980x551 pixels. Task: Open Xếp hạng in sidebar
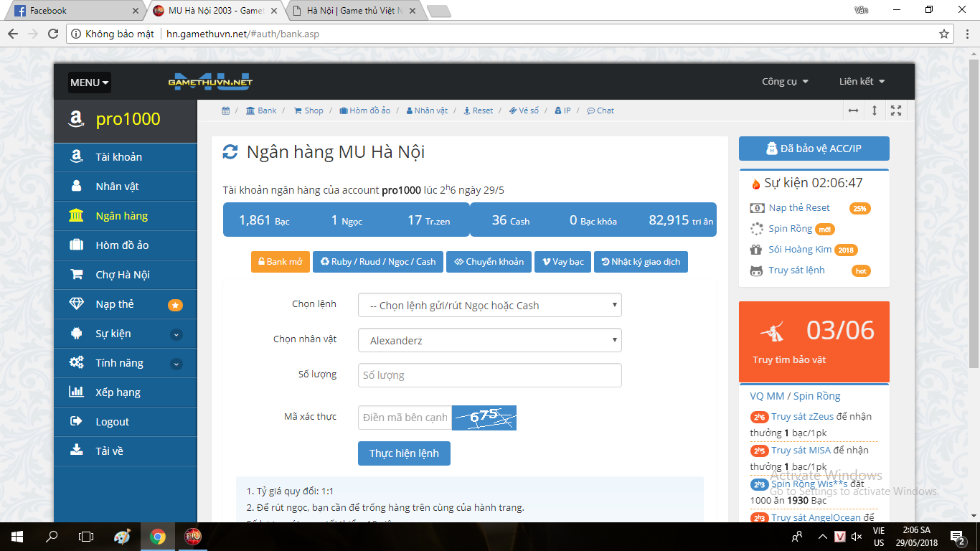click(126, 392)
